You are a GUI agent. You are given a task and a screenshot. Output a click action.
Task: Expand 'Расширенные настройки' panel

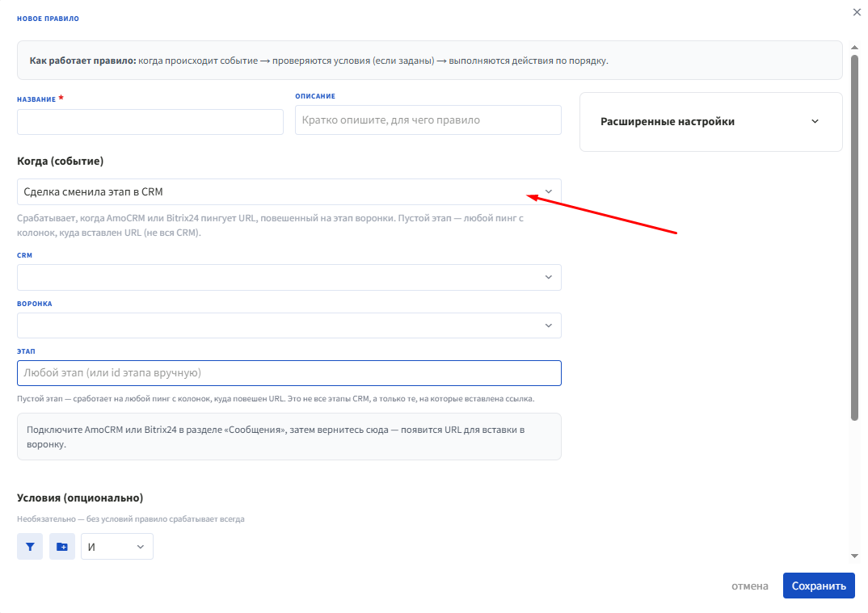(710, 122)
